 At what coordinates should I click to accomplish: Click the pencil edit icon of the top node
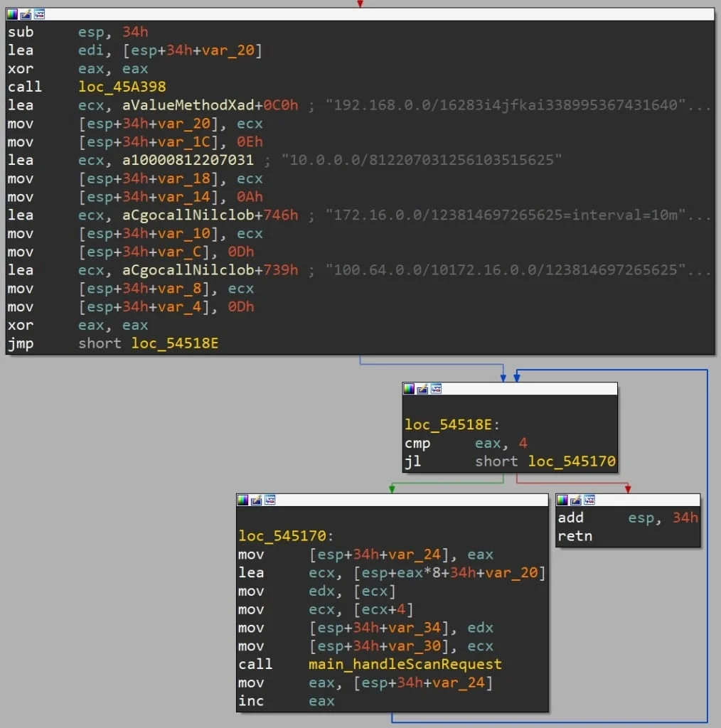click(x=26, y=14)
